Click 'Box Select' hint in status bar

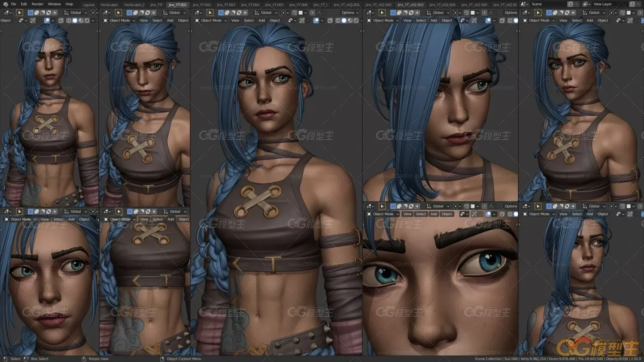[x=39, y=359]
